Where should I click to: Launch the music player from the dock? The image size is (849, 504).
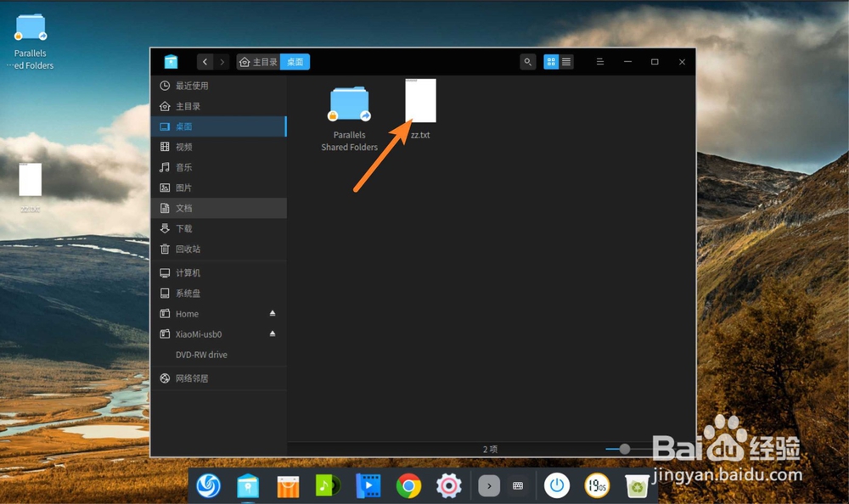(328, 485)
